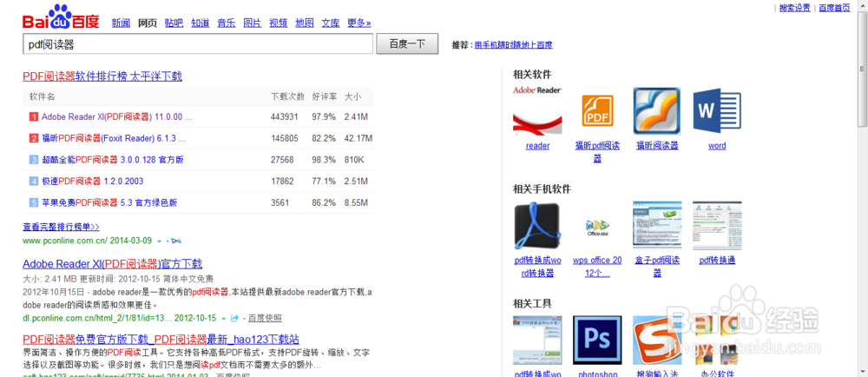This screenshot has width=868, height=377.
Task: Open the WPS Office 2012 icon
Action: (x=597, y=226)
